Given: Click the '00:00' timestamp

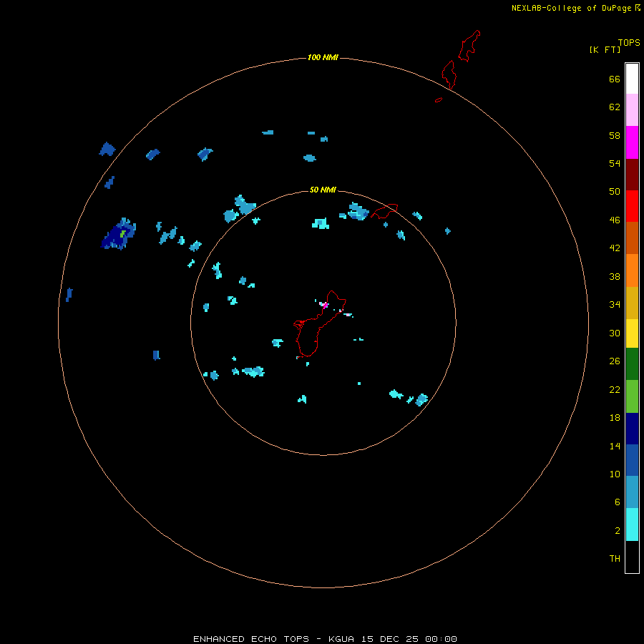Looking at the screenshot, I should (441, 639).
